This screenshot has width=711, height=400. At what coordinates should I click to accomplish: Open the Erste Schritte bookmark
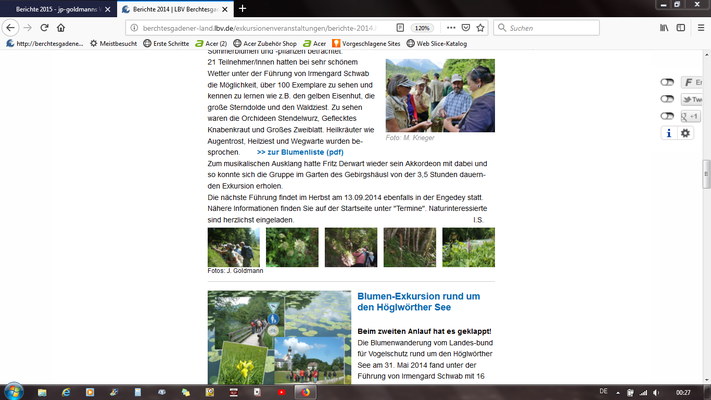[x=166, y=44]
